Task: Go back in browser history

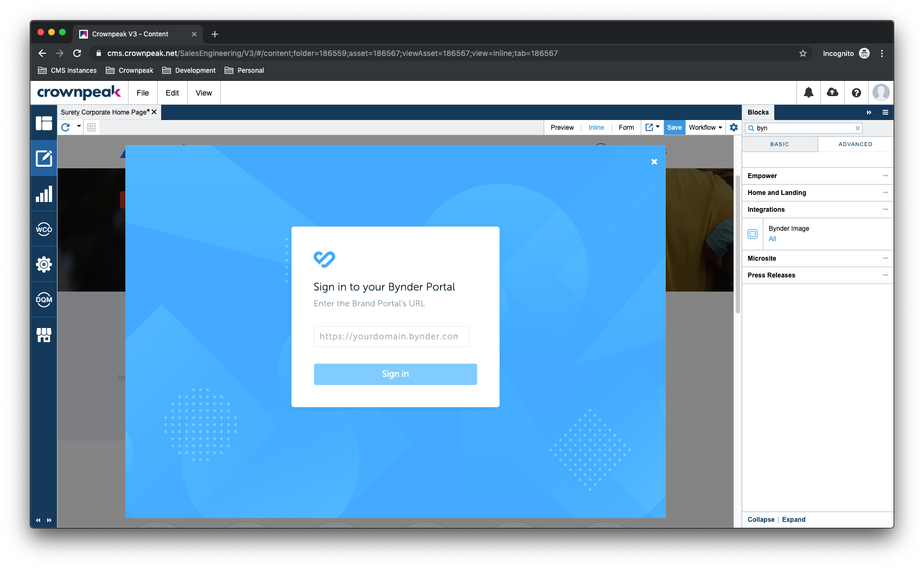Action: pos(42,53)
